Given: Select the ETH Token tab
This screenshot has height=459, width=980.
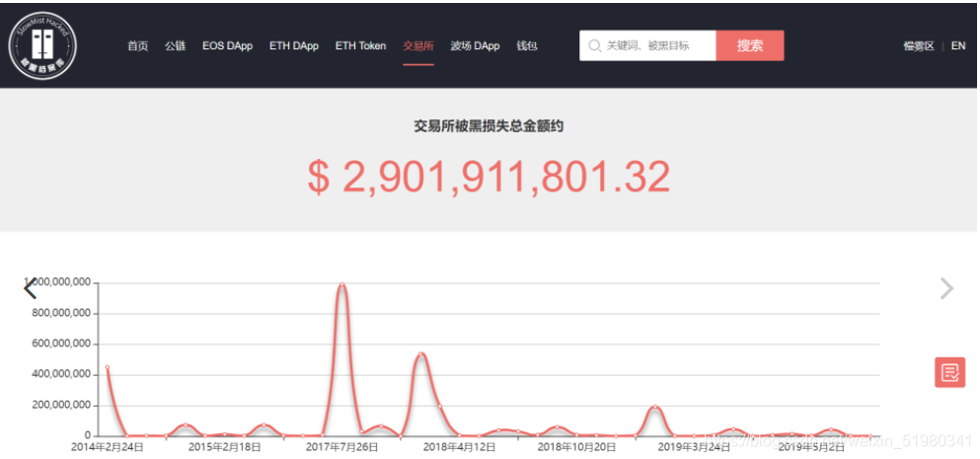Looking at the screenshot, I should (x=360, y=45).
